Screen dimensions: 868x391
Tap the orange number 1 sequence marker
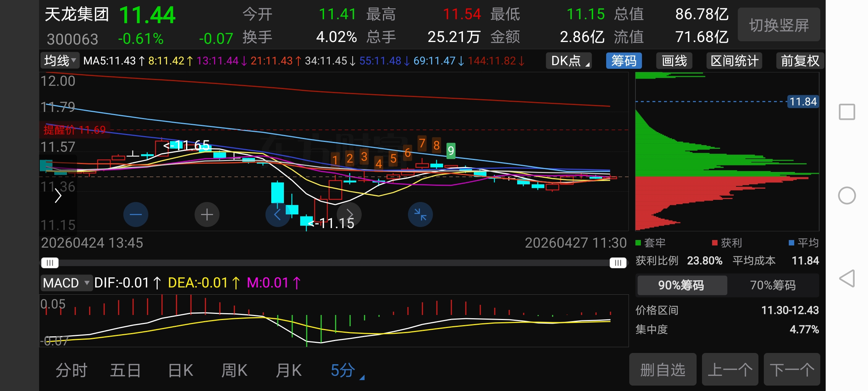335,159
